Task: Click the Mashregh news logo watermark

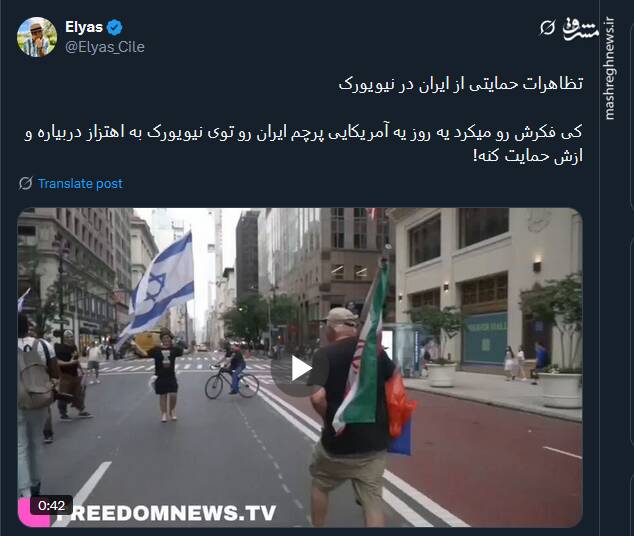Action: (580, 29)
